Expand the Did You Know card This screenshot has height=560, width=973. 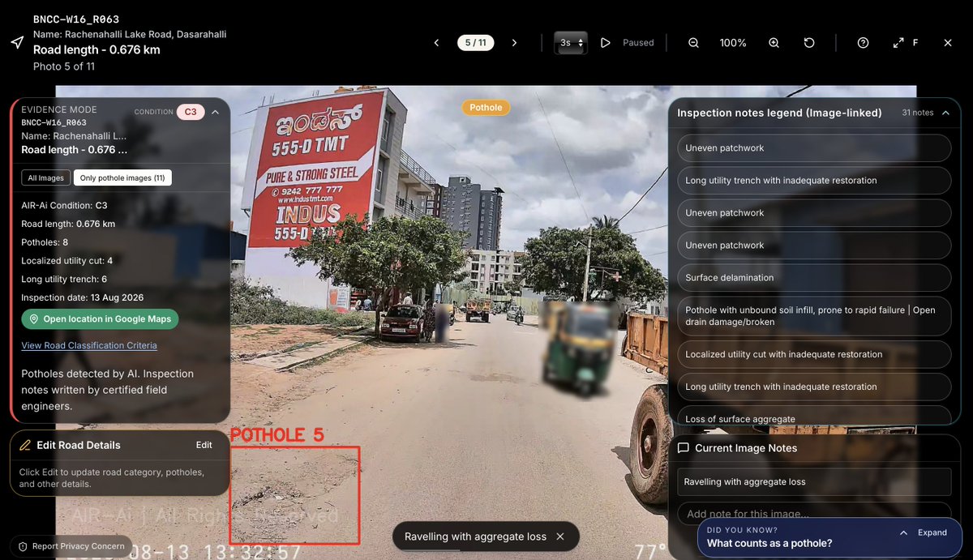coord(932,532)
